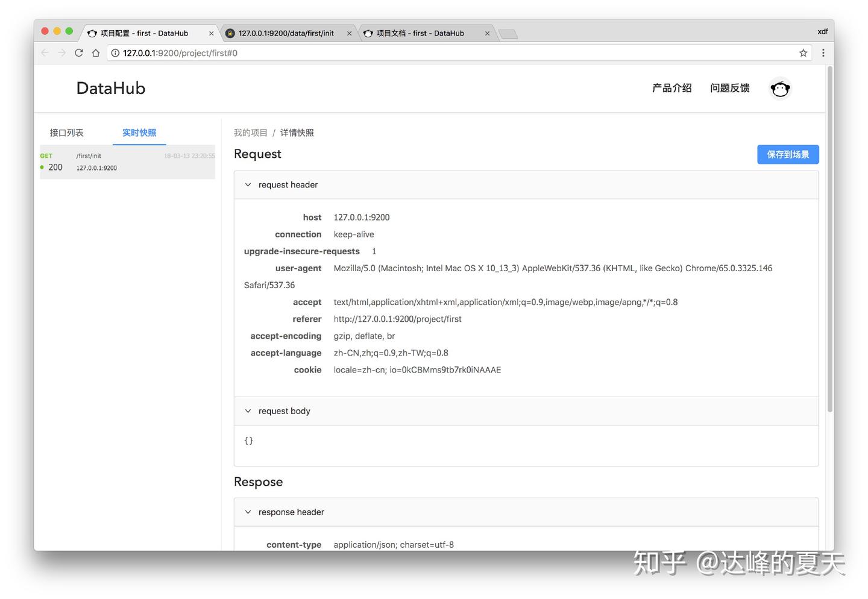Close the 项目配置 - first tab
Screen dimensions: 868x599
point(212,34)
